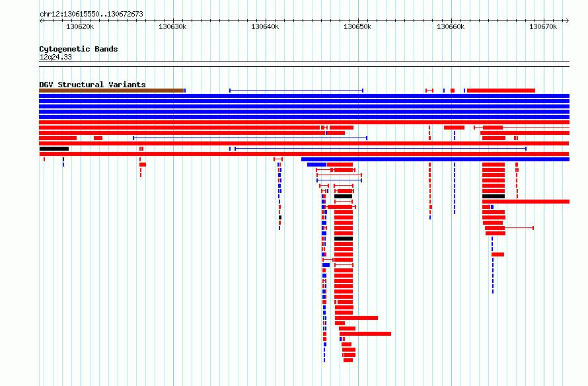
Task: Select the widest red bar near the bottom
Action: [365, 334]
